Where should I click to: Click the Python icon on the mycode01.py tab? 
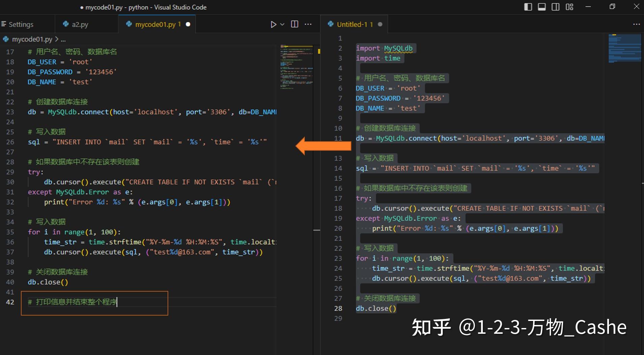129,24
